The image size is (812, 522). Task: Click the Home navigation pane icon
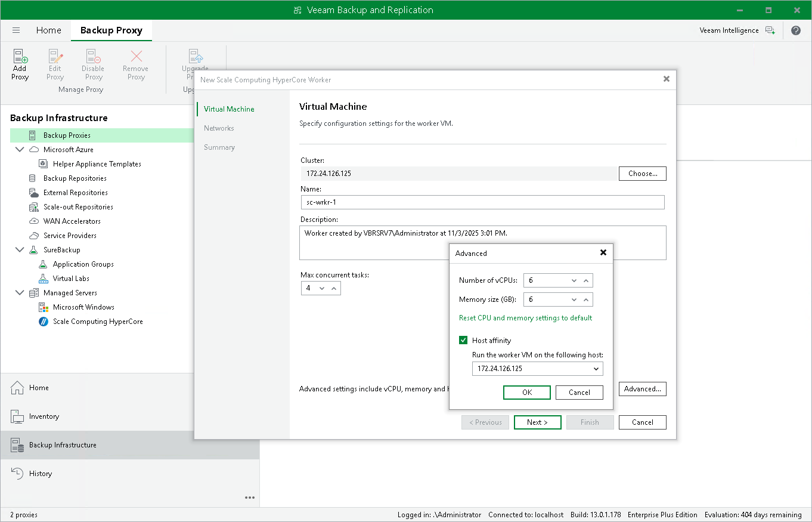pyautogui.click(x=18, y=388)
